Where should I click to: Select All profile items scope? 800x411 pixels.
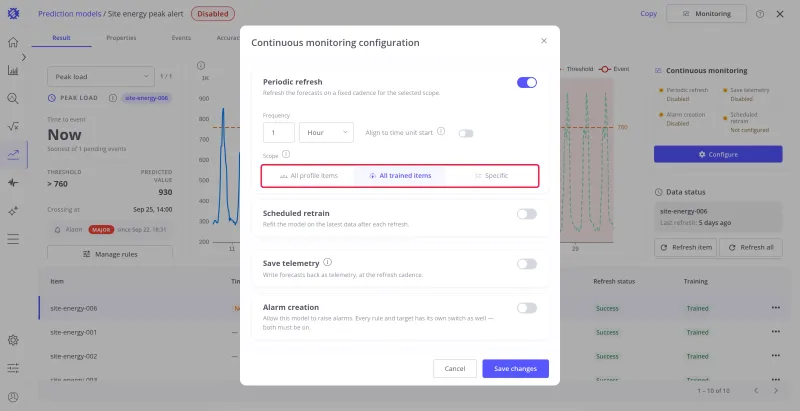point(309,176)
